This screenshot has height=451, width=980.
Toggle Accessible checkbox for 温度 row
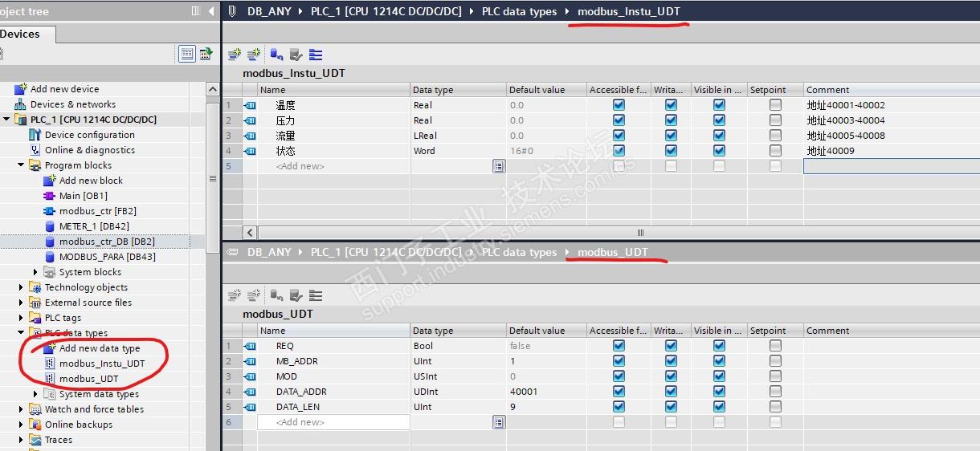619,105
